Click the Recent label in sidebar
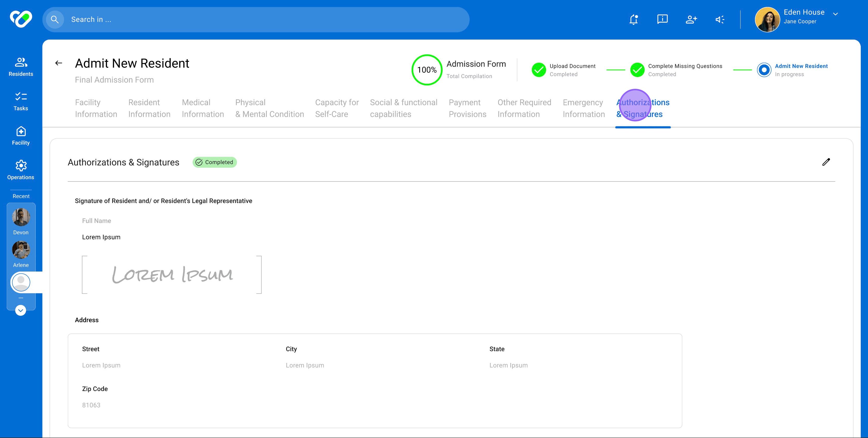 pyautogui.click(x=21, y=196)
